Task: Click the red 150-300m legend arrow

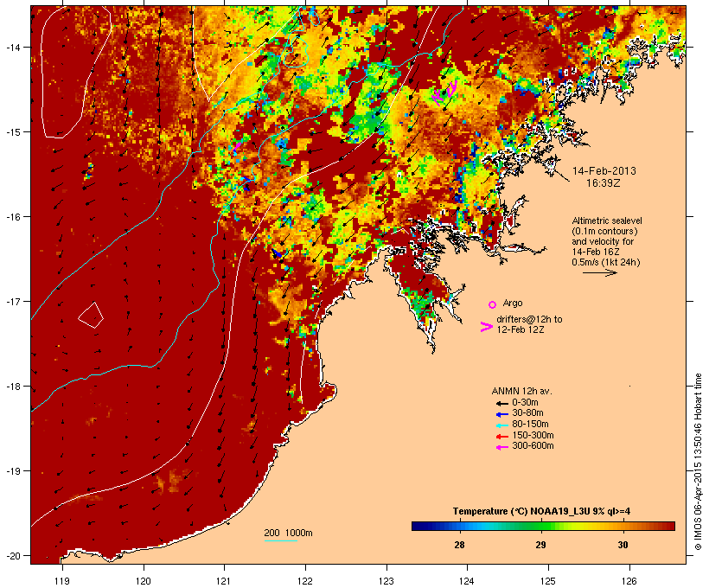Action: (501, 436)
